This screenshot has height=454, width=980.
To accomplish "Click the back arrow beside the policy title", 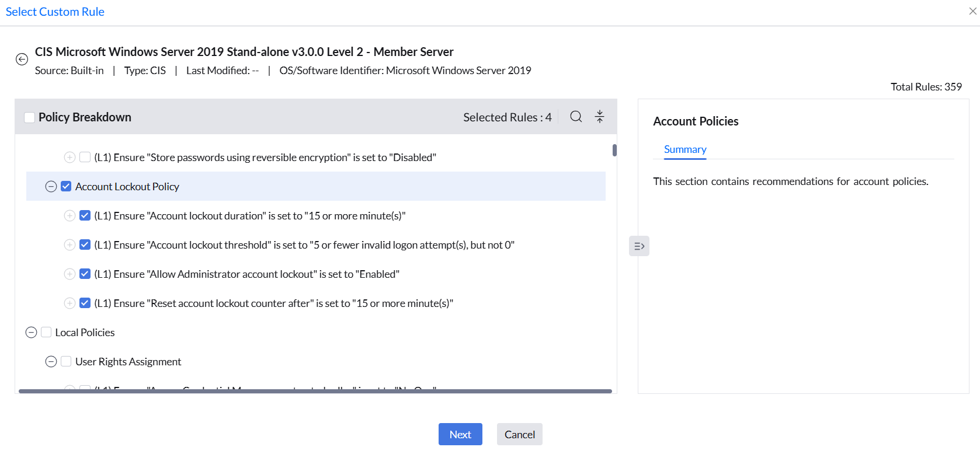I will (22, 59).
